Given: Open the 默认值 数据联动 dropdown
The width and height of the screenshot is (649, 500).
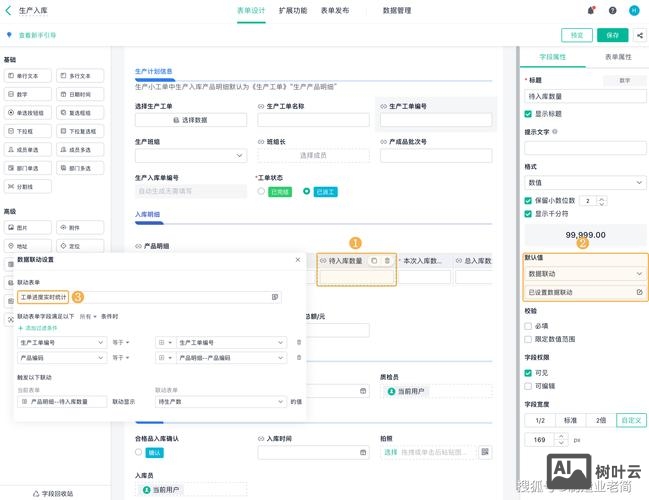Looking at the screenshot, I should pyautogui.click(x=585, y=273).
